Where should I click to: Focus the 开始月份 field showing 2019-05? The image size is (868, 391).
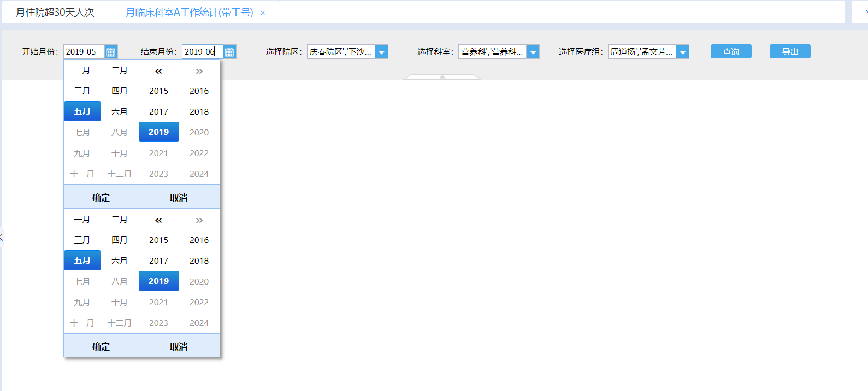(x=84, y=52)
